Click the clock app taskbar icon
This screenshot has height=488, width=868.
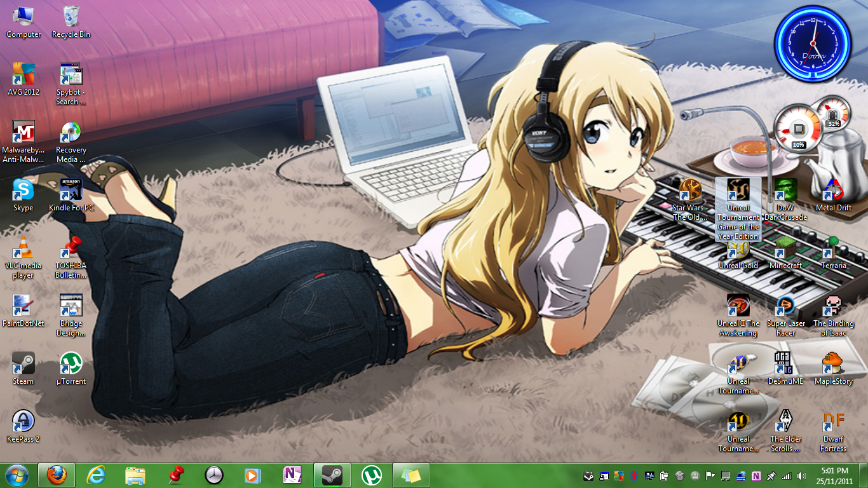[215, 475]
